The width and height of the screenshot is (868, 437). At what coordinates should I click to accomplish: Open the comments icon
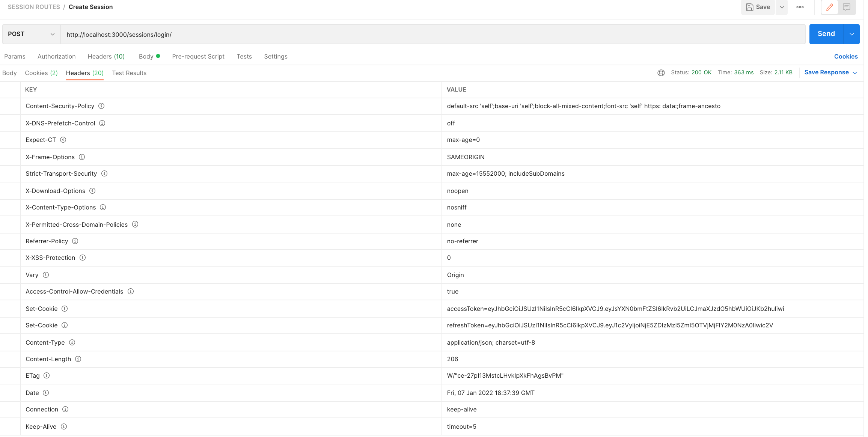coord(846,7)
